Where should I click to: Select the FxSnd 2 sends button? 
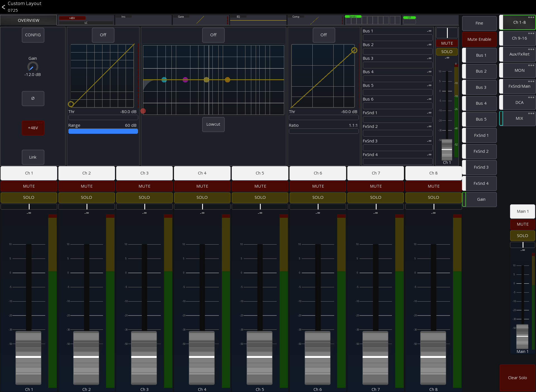click(x=479, y=151)
